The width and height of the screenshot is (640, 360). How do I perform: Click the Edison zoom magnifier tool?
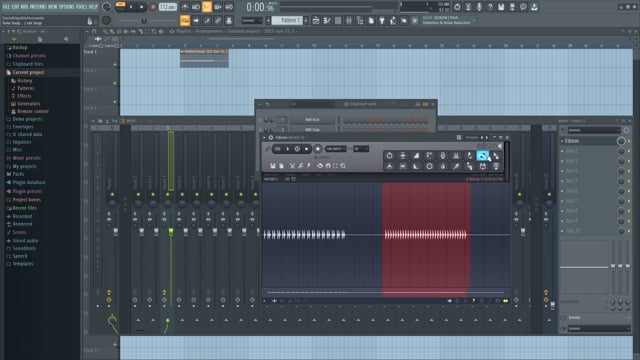(x=343, y=166)
